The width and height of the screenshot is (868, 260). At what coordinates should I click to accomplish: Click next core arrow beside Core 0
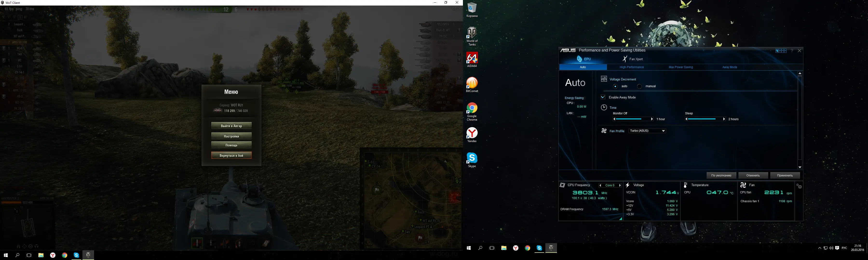pos(620,185)
